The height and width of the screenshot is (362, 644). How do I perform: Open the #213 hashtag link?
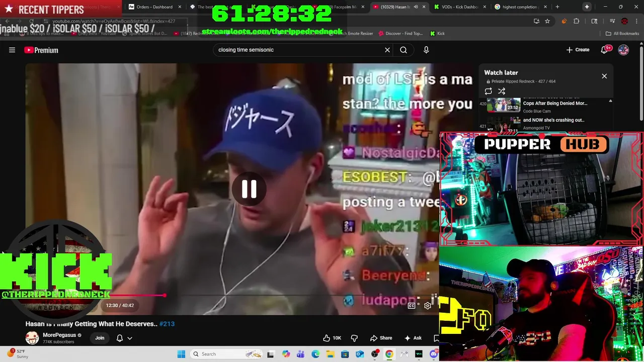pyautogui.click(x=167, y=324)
